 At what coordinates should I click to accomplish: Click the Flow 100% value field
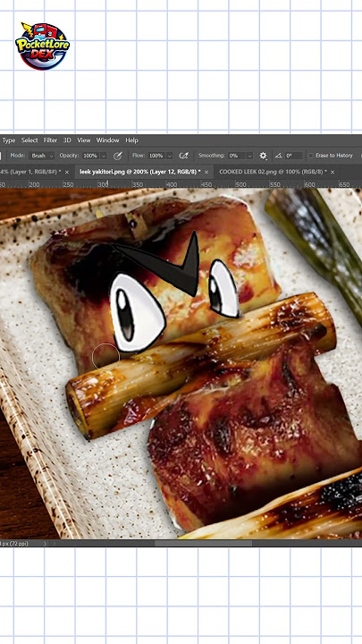click(x=156, y=156)
